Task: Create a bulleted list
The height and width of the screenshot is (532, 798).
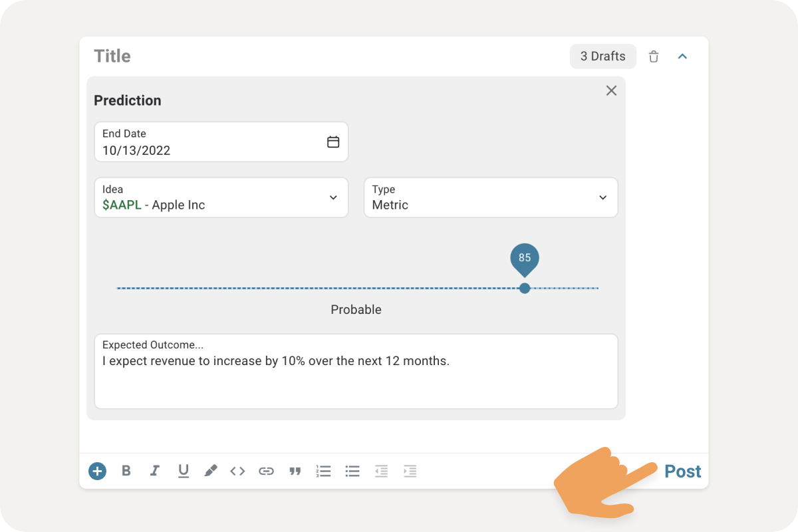Action: coord(352,471)
